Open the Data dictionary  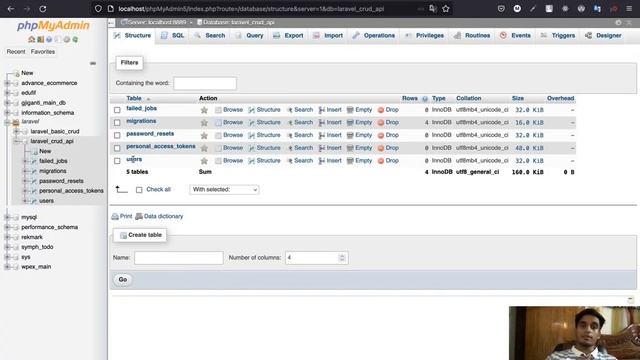(159, 216)
